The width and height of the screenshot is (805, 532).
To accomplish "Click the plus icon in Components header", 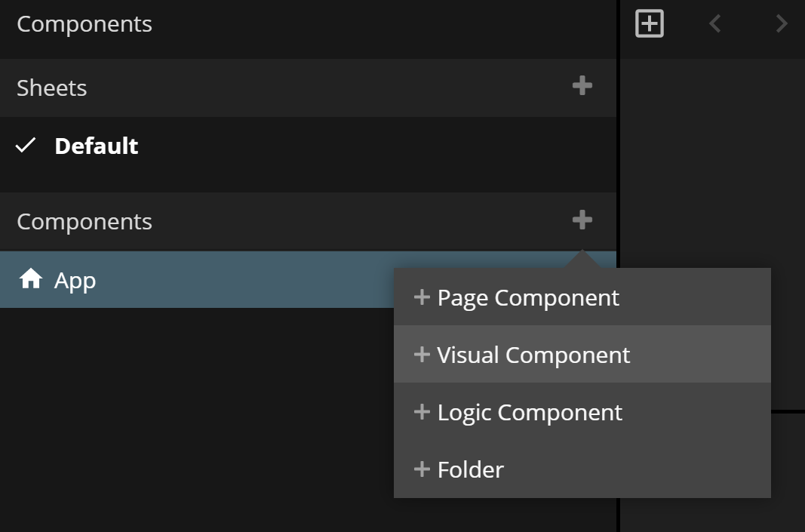I will [582, 220].
